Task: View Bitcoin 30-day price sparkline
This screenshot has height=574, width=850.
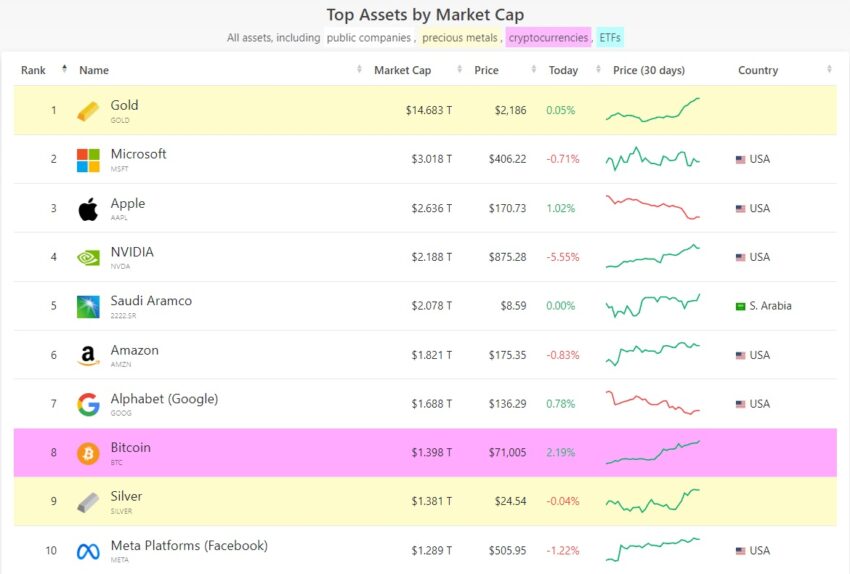Action: click(653, 452)
